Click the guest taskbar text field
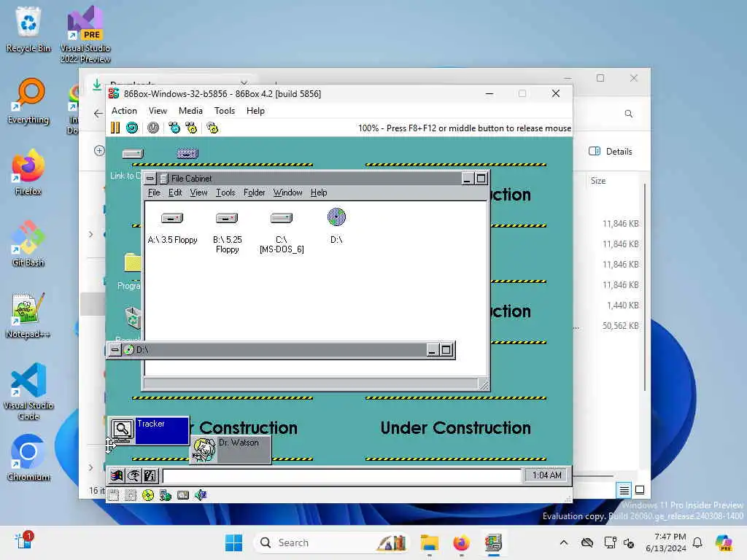 [x=342, y=475]
